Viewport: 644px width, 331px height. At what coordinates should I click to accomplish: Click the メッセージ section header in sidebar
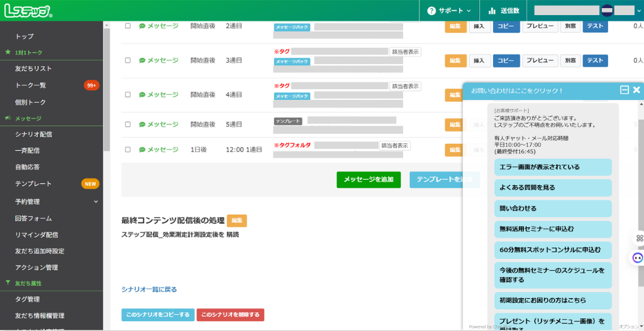click(x=28, y=118)
